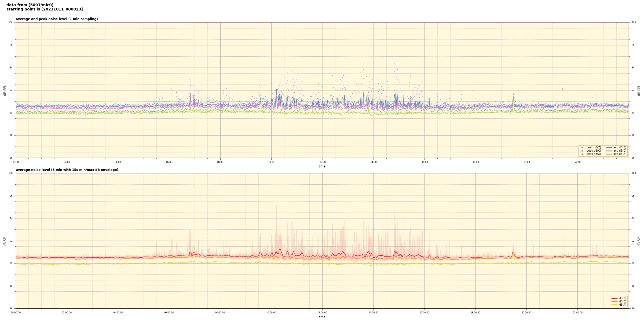Click the 'data from [5001/mic0]' header text
The image size is (644, 322).
point(30,5)
